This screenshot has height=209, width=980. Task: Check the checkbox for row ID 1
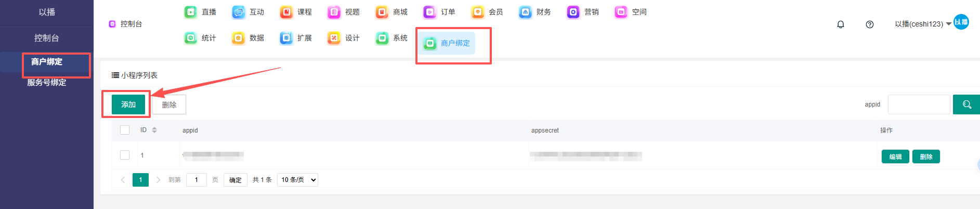tap(125, 155)
